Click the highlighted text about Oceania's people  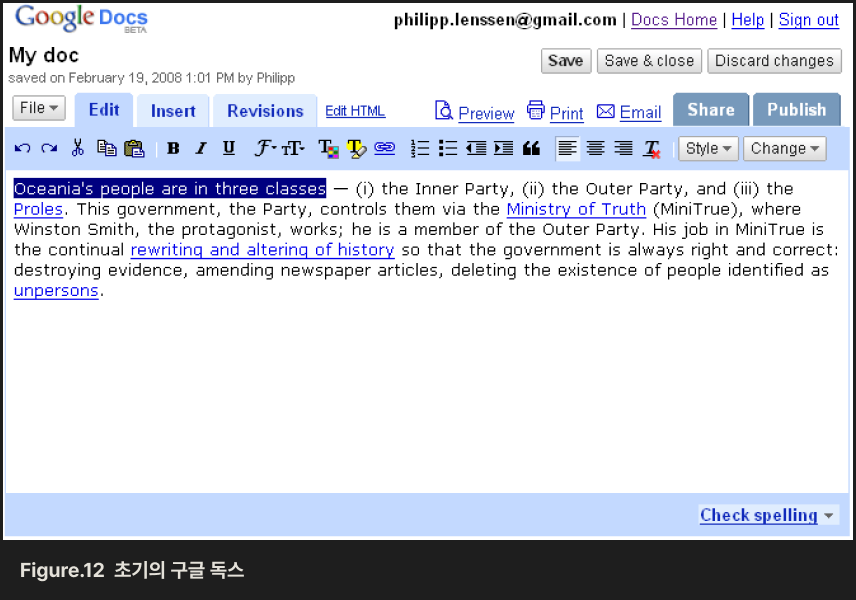pyautogui.click(x=170, y=189)
